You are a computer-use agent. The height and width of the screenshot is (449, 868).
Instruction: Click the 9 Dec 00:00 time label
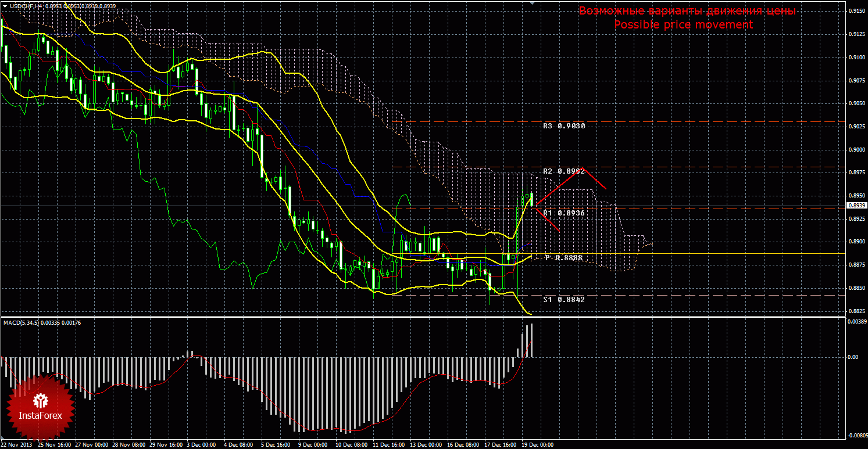click(313, 445)
